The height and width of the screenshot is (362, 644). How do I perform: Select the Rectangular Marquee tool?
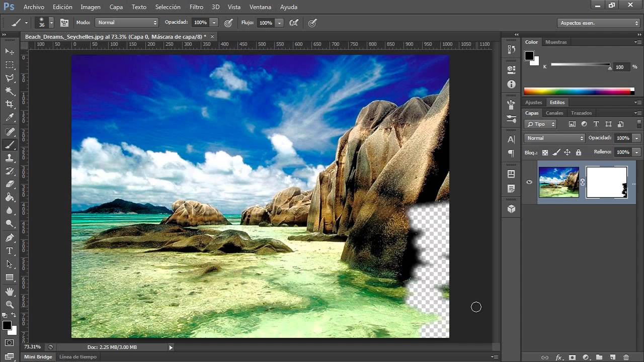10,64
